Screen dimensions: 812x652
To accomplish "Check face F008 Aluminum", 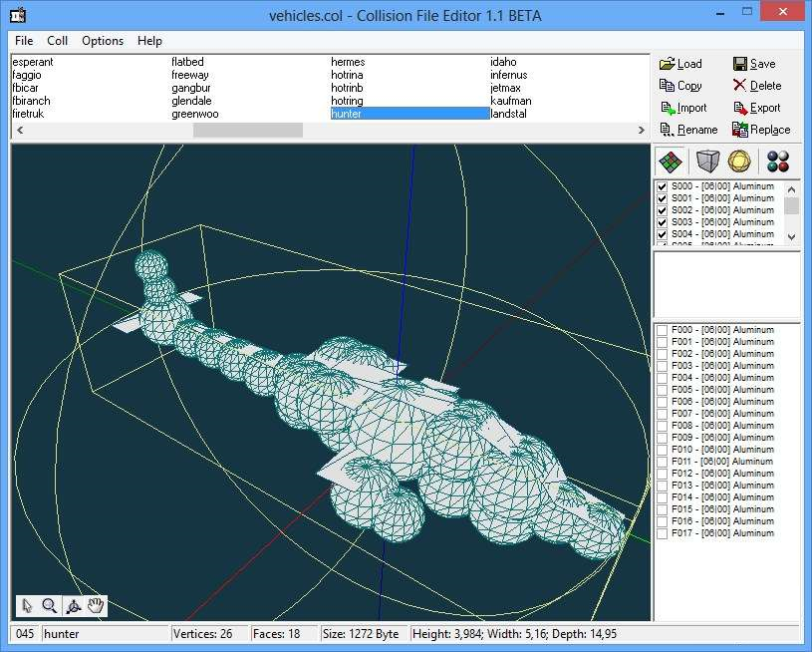I will click(x=662, y=426).
